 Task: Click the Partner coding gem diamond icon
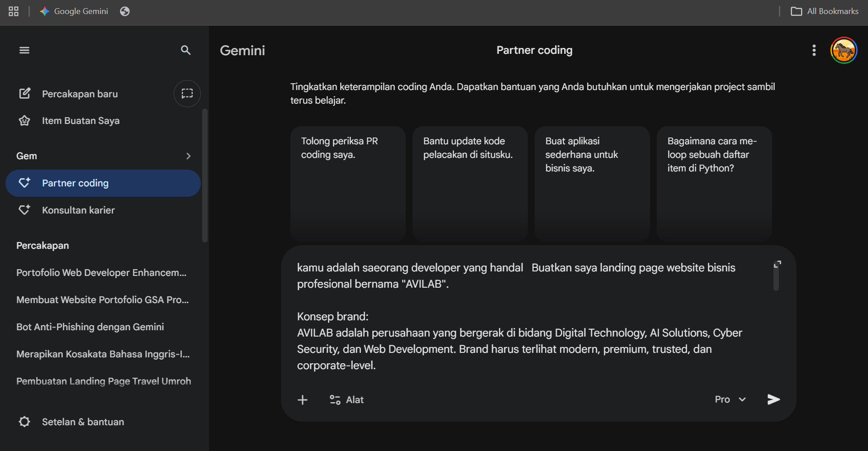(x=25, y=183)
